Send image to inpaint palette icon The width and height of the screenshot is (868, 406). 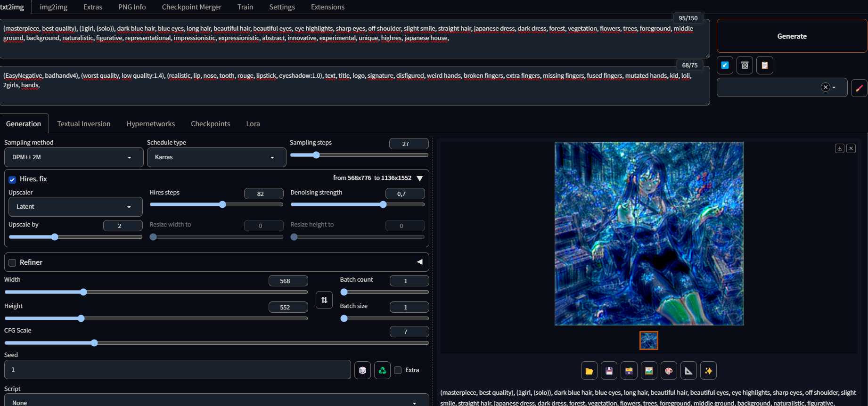669,371
